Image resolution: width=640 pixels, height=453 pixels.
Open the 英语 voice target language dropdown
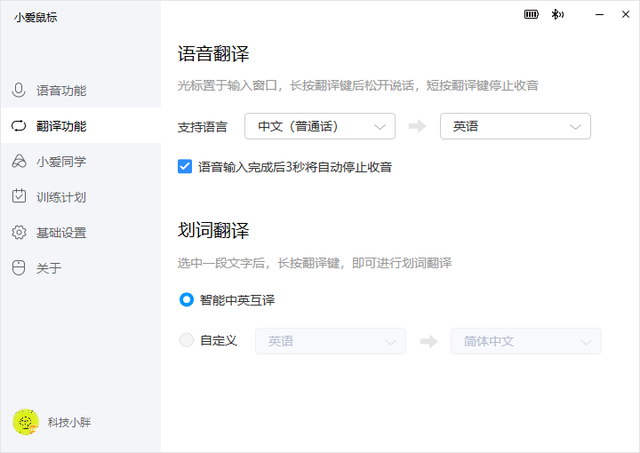tap(515, 127)
